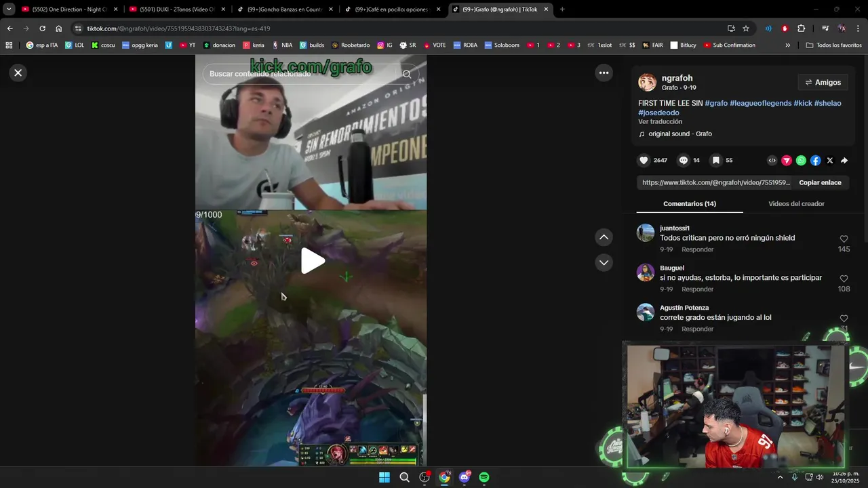The image size is (868, 488).
Task: Show hidden system tray icons
Action: tap(780, 477)
